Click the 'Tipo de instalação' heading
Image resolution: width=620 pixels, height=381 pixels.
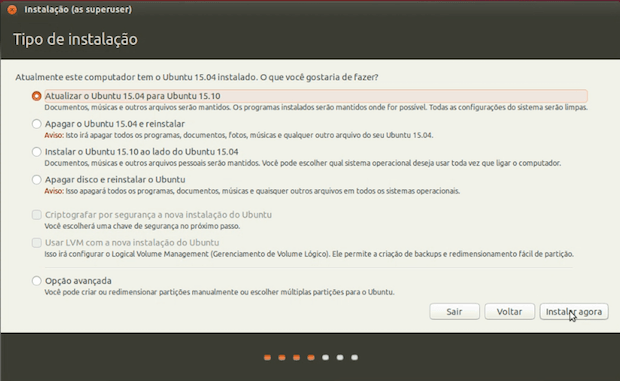tap(75, 40)
